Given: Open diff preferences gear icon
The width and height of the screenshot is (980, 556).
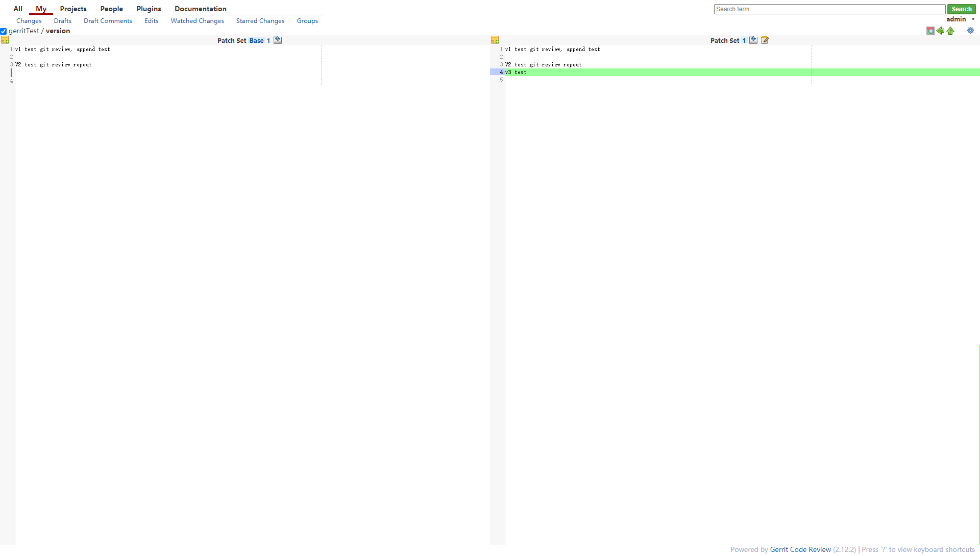Looking at the screenshot, I should (x=970, y=31).
